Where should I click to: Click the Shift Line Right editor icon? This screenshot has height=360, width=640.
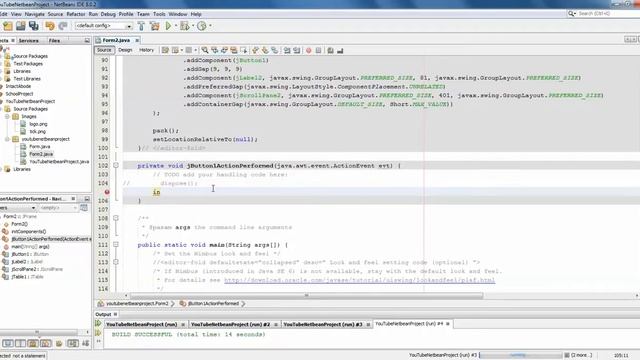pos(297,50)
